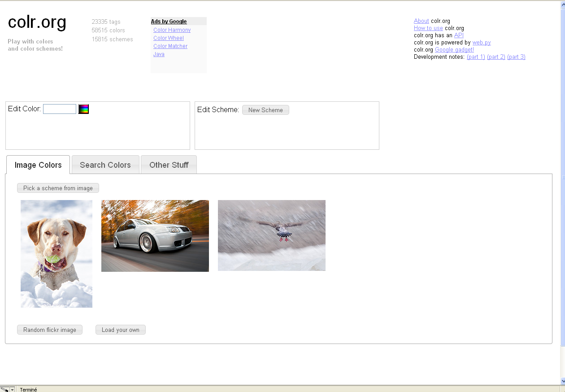Image resolution: width=565 pixels, height=392 pixels.
Task: Click the page scrollbar down arrow
Action: click(x=563, y=381)
